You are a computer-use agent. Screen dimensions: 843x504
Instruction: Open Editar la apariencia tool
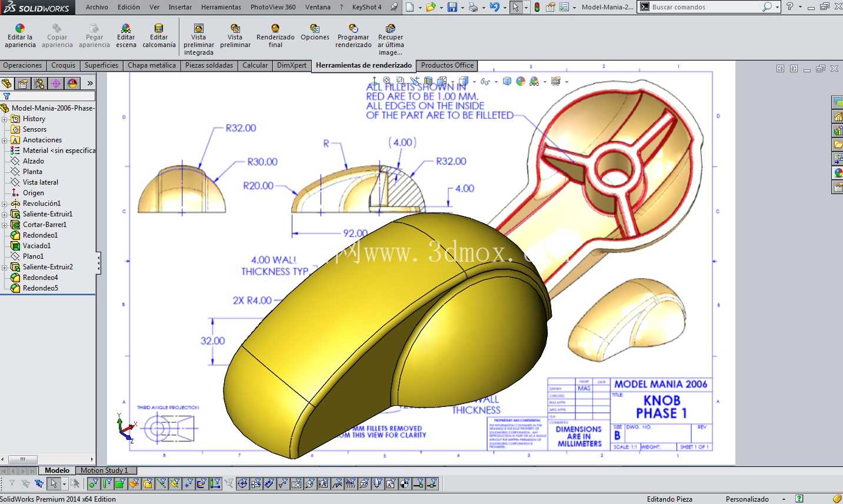pos(21,36)
